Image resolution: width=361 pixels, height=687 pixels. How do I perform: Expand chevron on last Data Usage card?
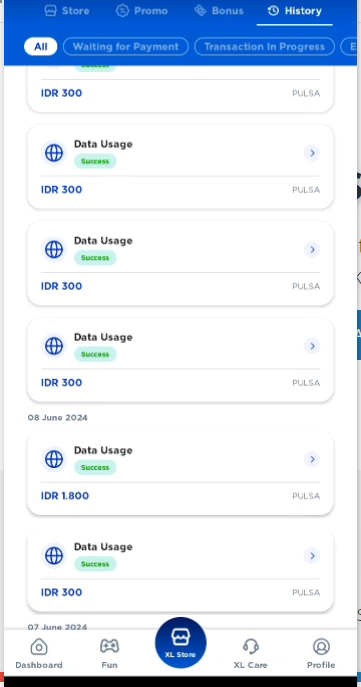[312, 556]
